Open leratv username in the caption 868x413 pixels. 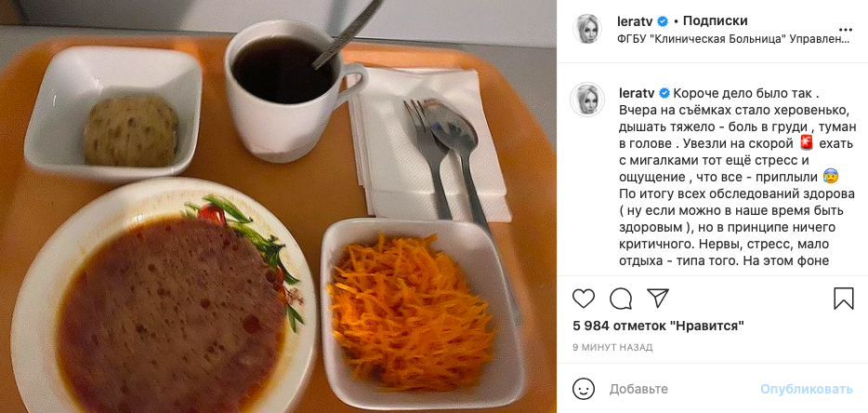[x=635, y=92]
